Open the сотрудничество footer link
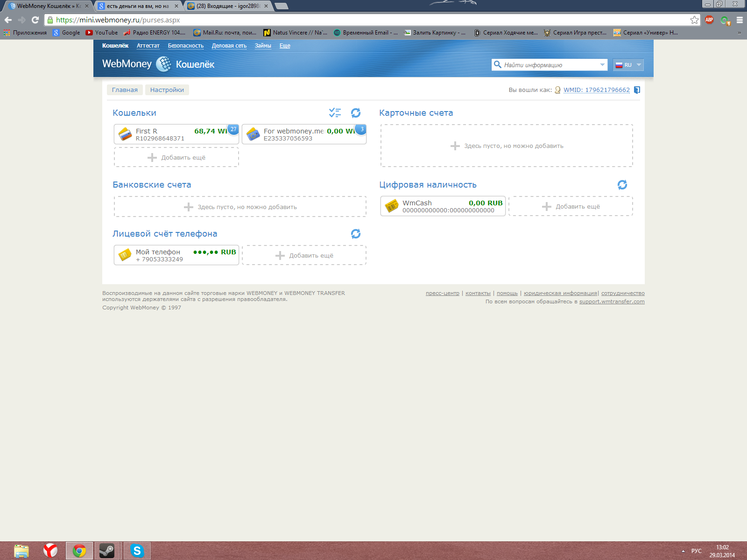The image size is (747, 560). (x=623, y=293)
